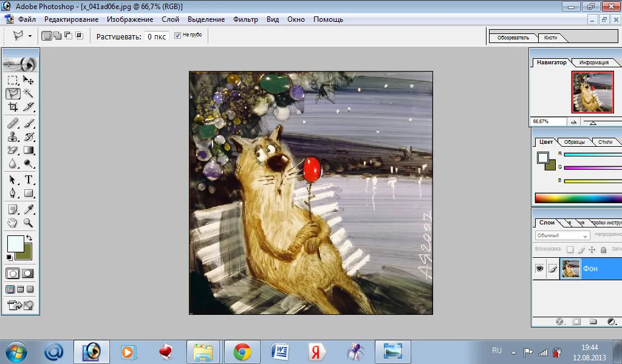622x364 pixels.
Task: Open the Фильтр menu
Action: click(x=245, y=19)
